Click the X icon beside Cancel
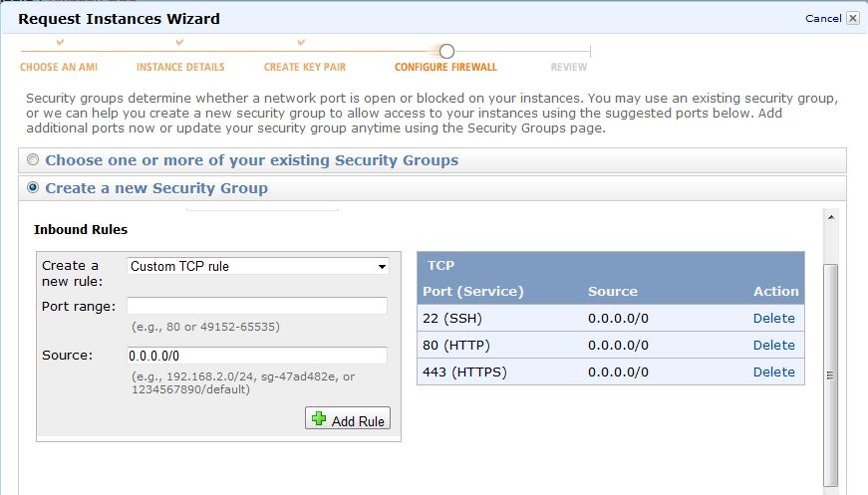 coord(853,18)
